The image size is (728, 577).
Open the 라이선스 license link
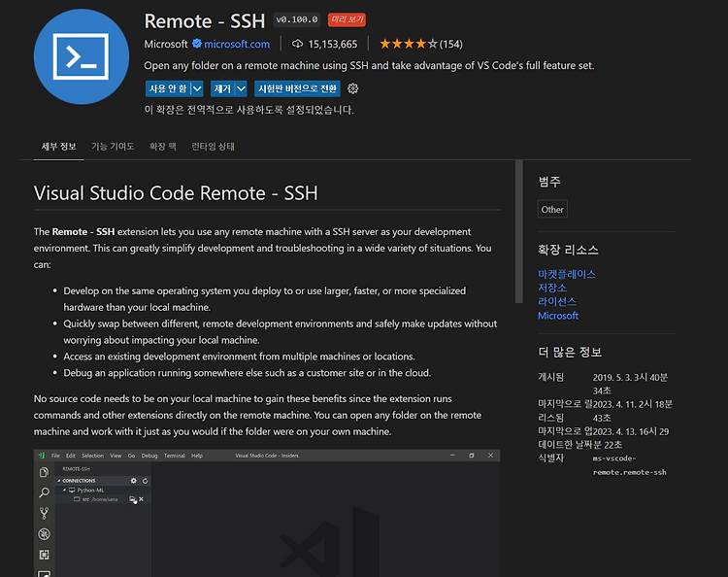pyautogui.click(x=557, y=301)
